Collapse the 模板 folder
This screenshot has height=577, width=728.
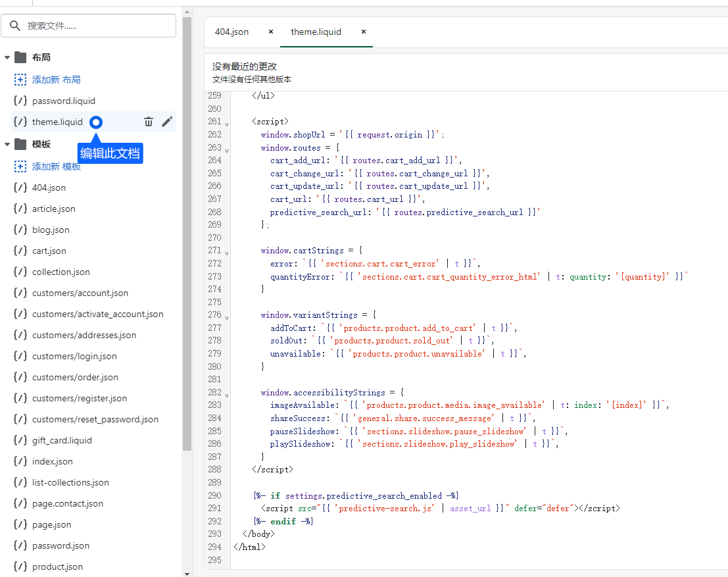point(7,145)
